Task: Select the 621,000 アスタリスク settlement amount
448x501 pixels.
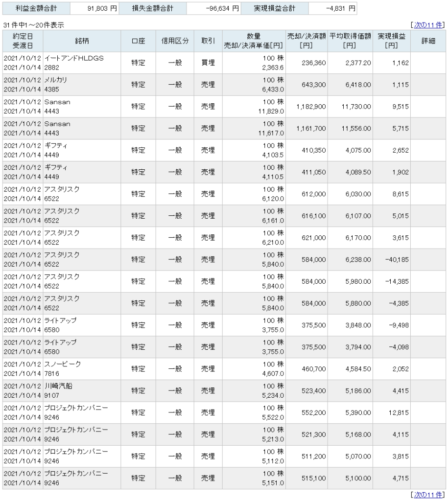Action: pyautogui.click(x=314, y=238)
